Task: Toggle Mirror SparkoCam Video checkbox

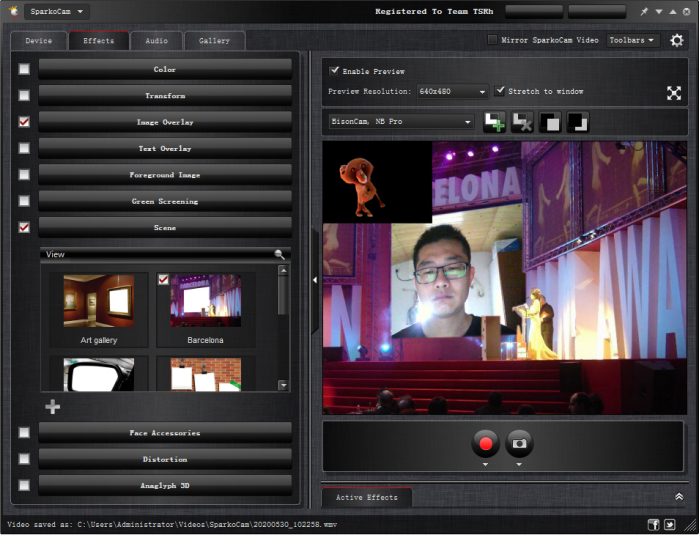Action: click(x=492, y=40)
